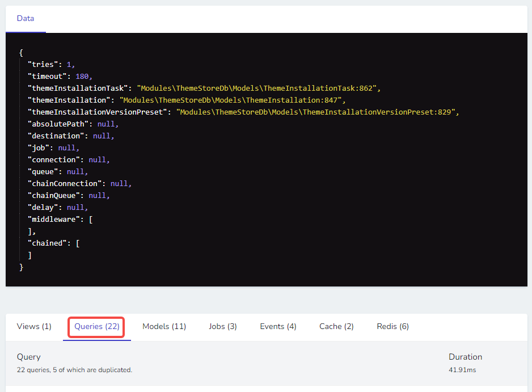
Task: View the Cache (2) tab
Action: point(336,327)
